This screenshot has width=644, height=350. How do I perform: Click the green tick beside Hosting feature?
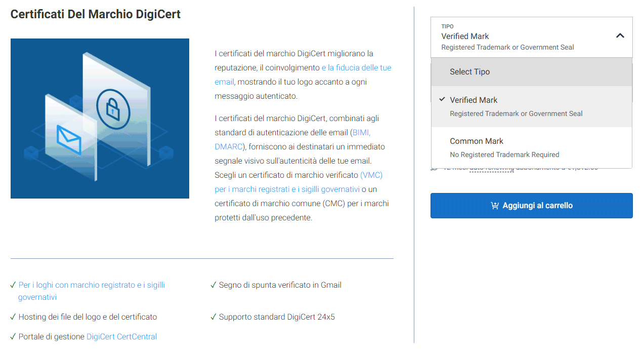click(x=13, y=317)
